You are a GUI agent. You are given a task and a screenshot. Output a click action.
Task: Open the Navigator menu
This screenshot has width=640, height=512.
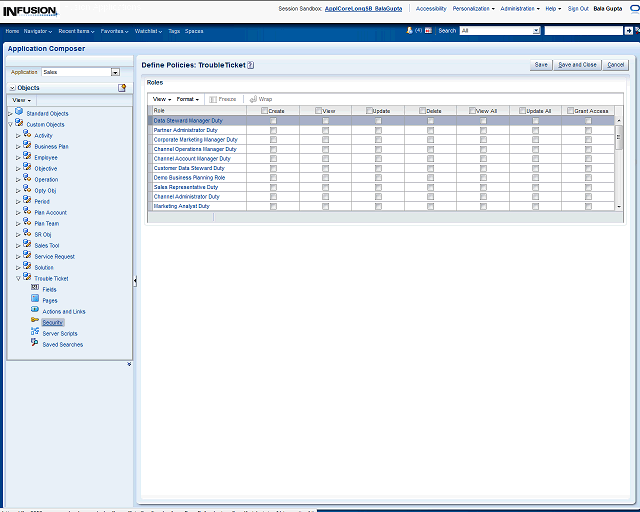pos(39,31)
